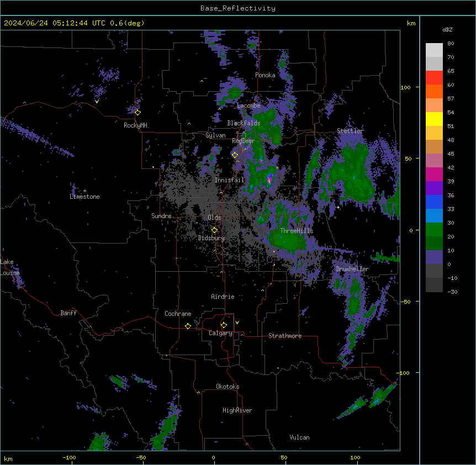This screenshot has width=476, height=465.
Task: Click the dBZ legend heading
Action: tap(447, 30)
